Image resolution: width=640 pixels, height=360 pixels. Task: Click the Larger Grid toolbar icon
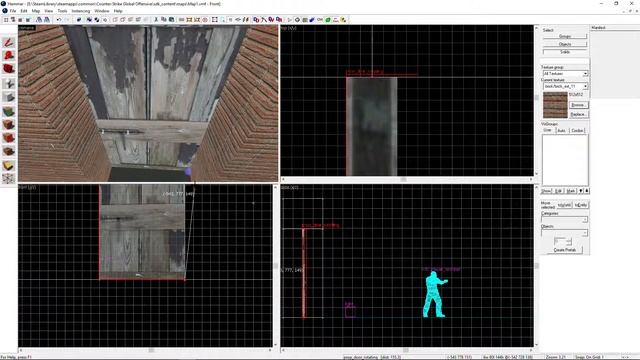[x=28, y=20]
